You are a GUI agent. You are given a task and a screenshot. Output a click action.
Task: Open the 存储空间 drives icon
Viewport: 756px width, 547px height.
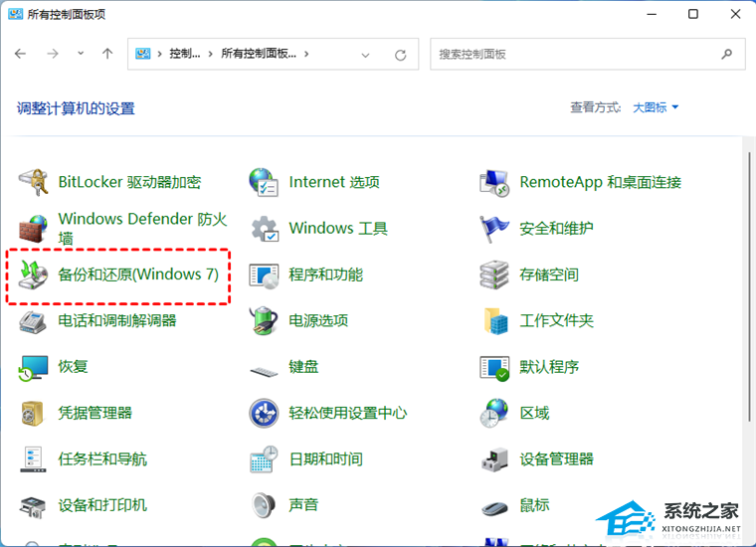[x=494, y=274]
